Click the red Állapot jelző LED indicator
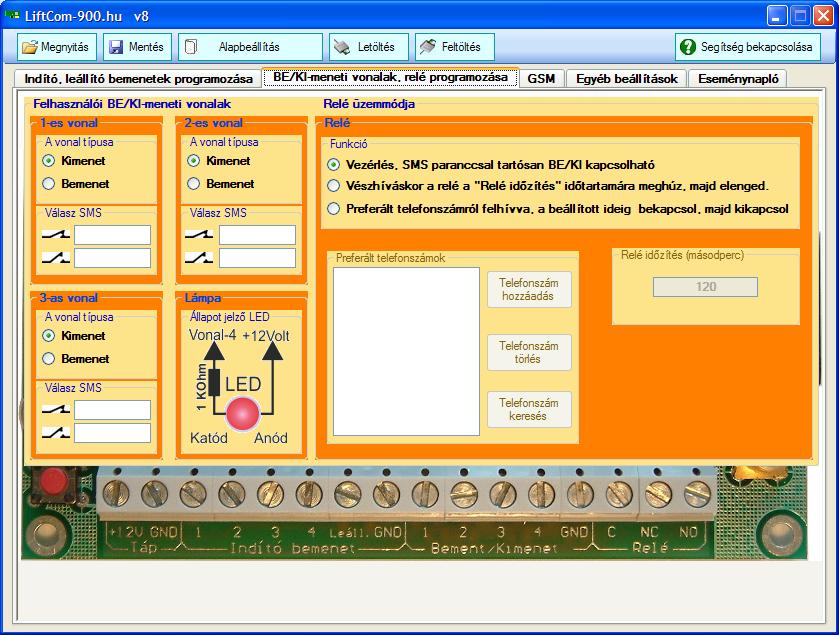This screenshot has height=635, width=839. click(243, 414)
